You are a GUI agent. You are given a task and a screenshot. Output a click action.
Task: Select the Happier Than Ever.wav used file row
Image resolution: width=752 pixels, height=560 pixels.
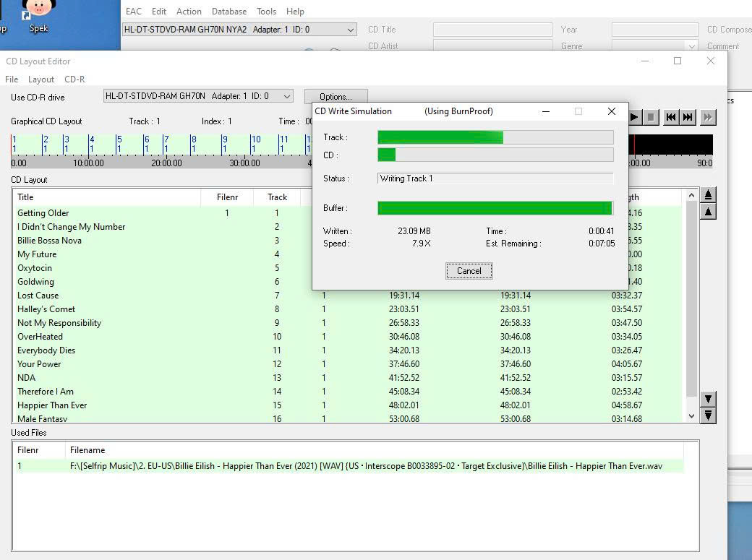[349, 466]
